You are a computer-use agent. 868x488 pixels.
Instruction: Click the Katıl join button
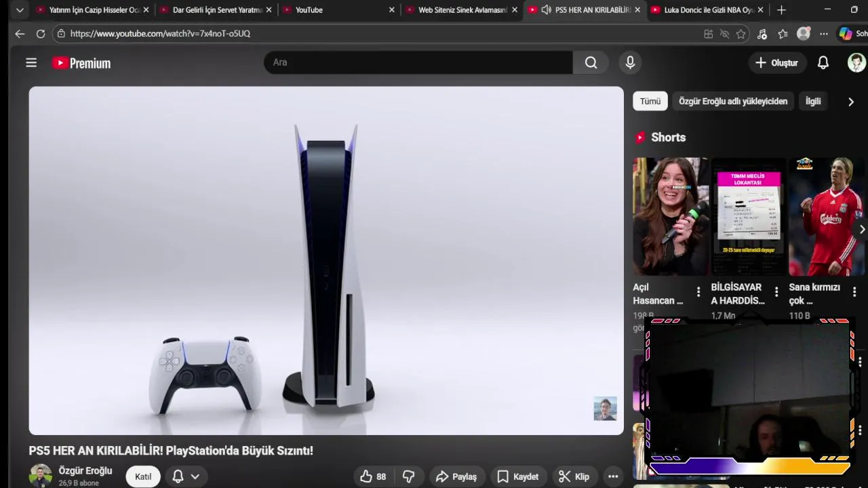pyautogui.click(x=143, y=476)
